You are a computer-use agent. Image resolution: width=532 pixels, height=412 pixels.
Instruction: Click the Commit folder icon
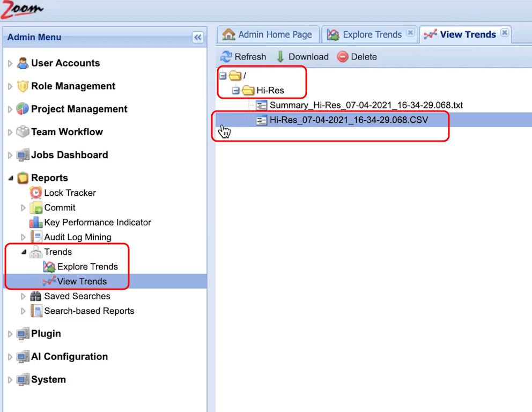point(36,208)
